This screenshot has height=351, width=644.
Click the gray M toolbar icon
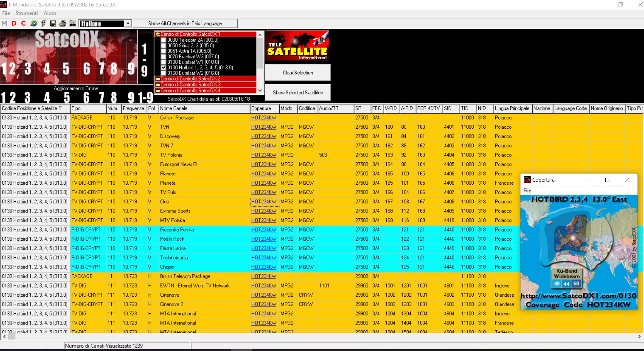[4, 23]
